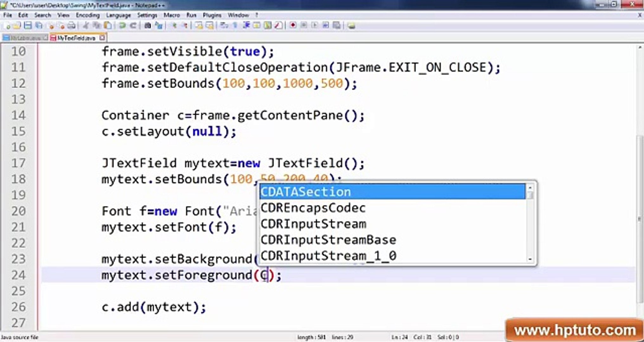Click the New file toolbar icon
This screenshot has height=342, width=644.
[x=8, y=26]
